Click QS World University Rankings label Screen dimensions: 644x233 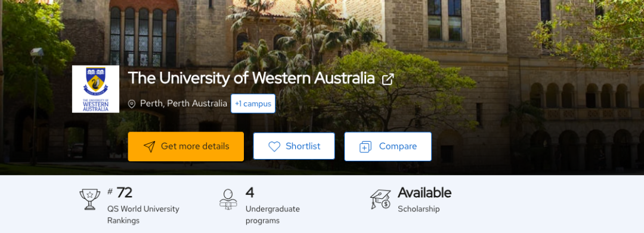point(143,214)
